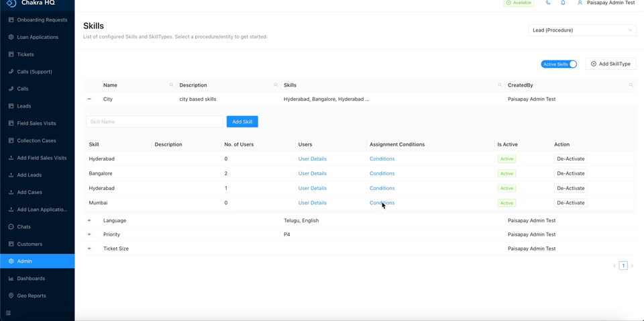Click search icon in CreatedBy column
The image size is (644, 321).
coord(631,85)
